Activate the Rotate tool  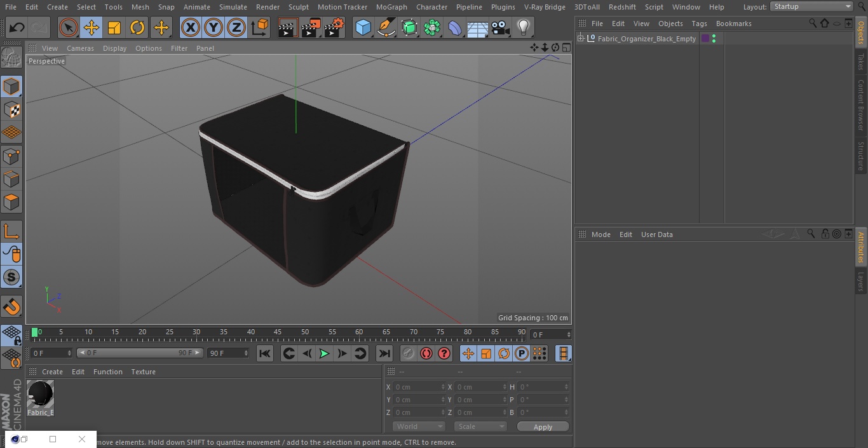(x=137, y=27)
